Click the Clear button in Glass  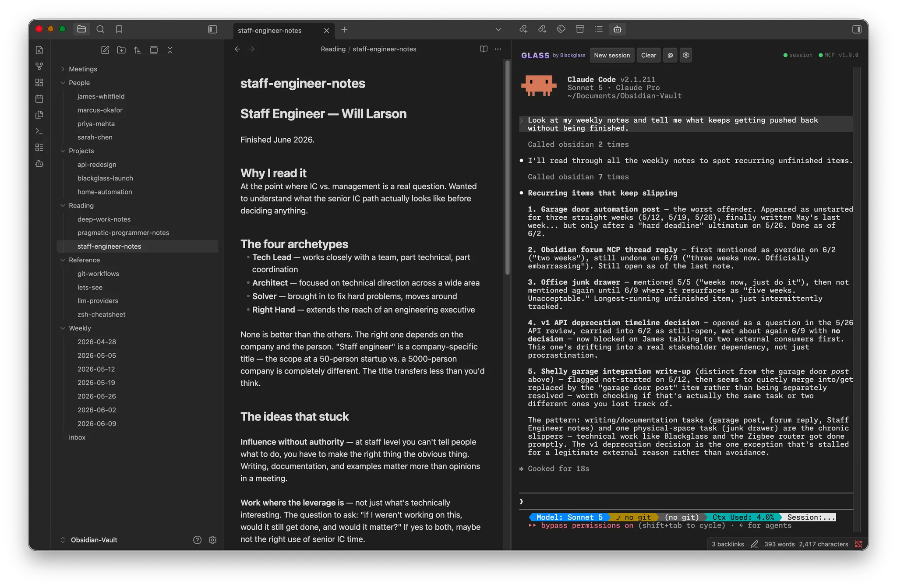point(649,55)
